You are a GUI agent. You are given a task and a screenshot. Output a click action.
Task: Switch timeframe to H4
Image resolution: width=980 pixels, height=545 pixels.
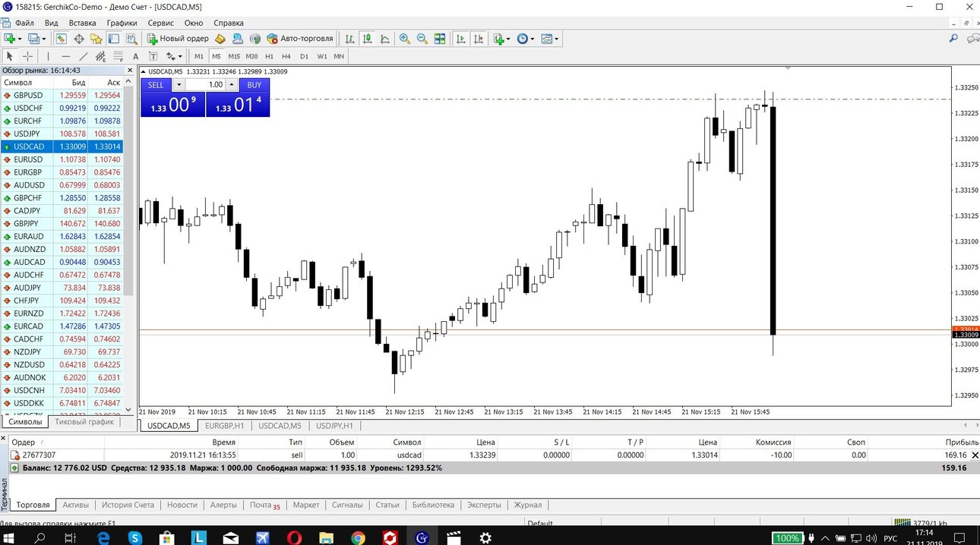click(x=286, y=56)
